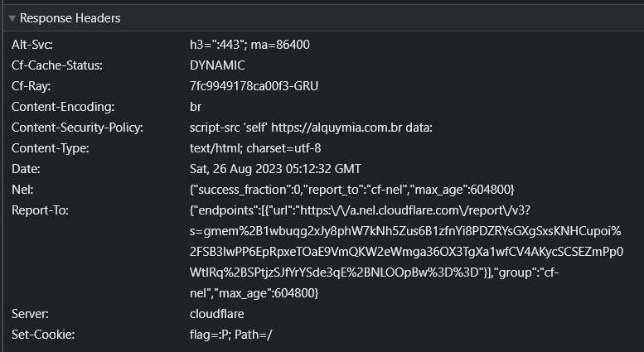Click the alquymia.com.br script-src value
Viewport: 644px width, 352px height.
[311, 128]
